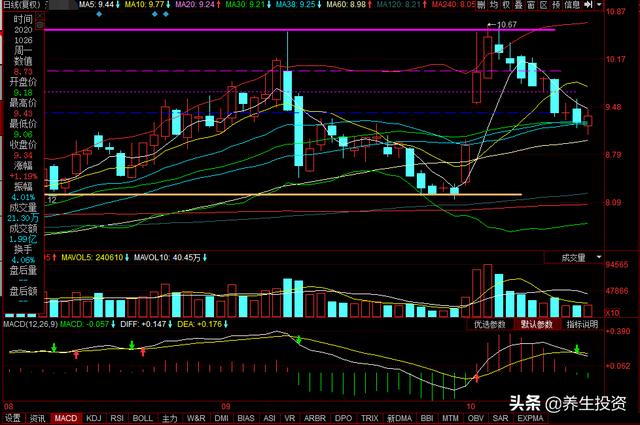
Task: Switch to the ASI indicator tab
Action: pos(269,418)
